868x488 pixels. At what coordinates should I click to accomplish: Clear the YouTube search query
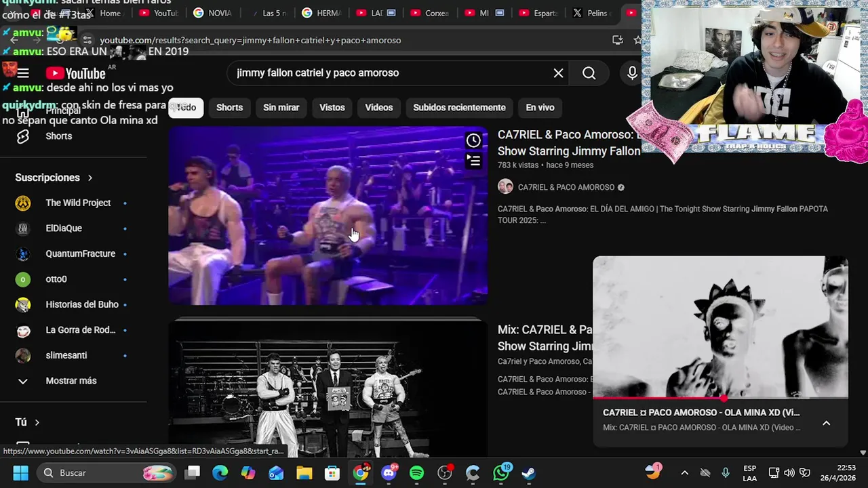(558, 73)
